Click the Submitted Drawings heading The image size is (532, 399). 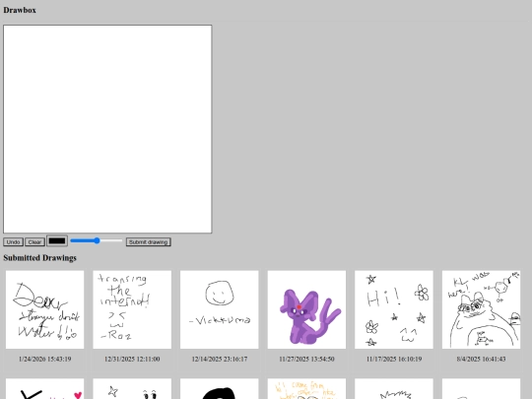[39, 258]
